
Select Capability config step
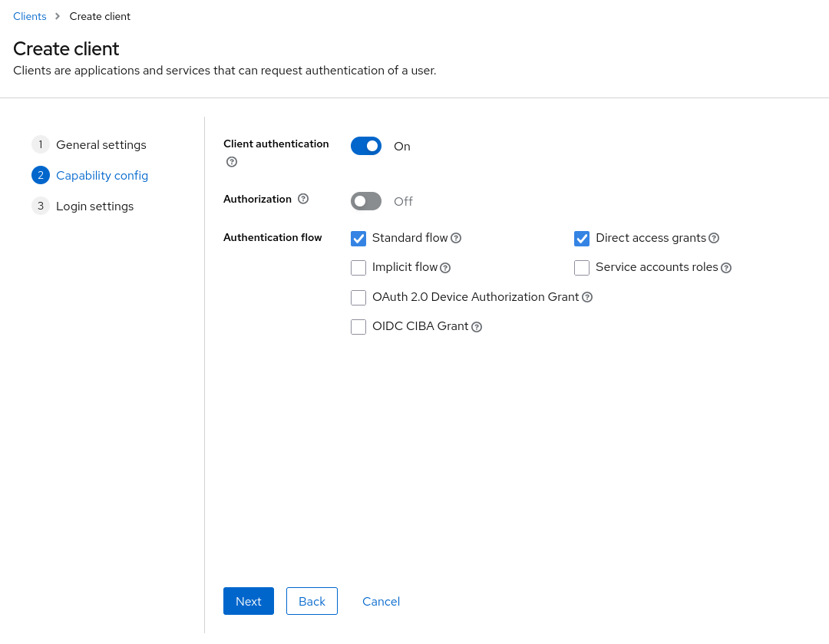click(x=102, y=176)
